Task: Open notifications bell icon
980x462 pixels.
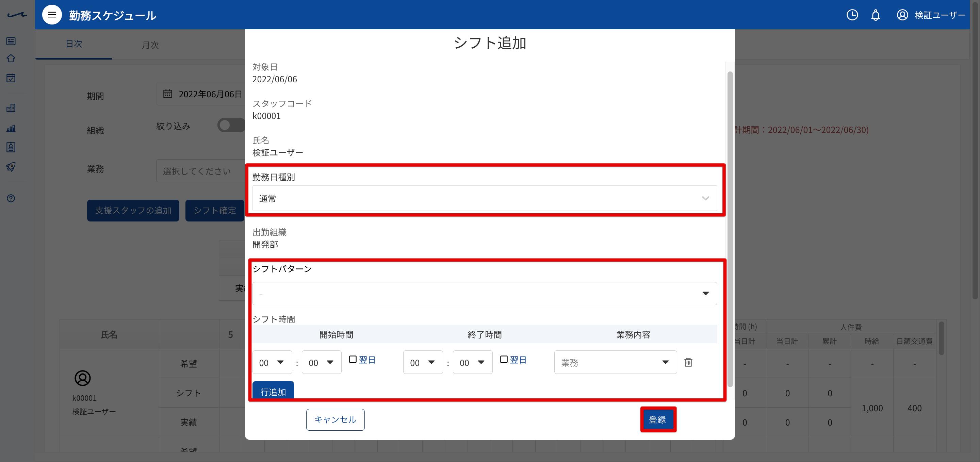Action: click(876, 15)
